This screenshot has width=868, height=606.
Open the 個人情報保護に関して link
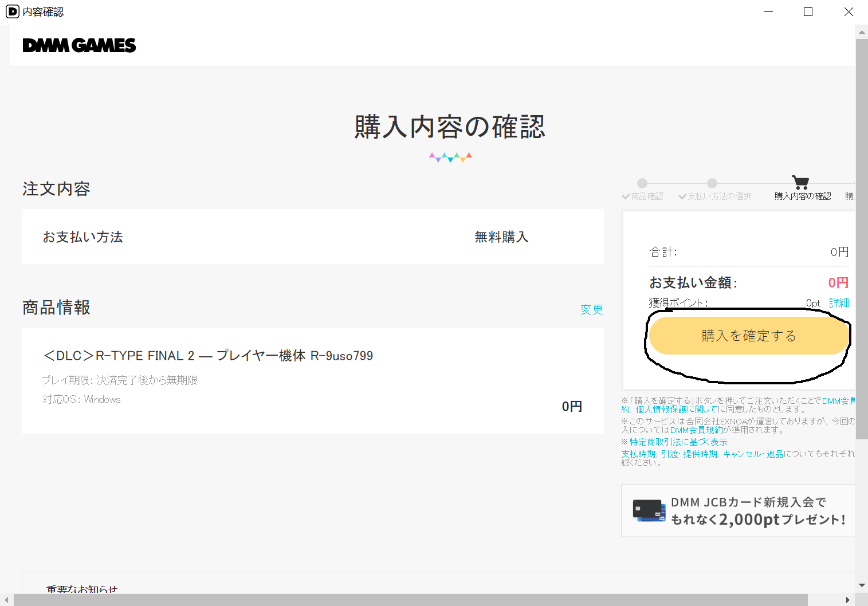pos(676,410)
